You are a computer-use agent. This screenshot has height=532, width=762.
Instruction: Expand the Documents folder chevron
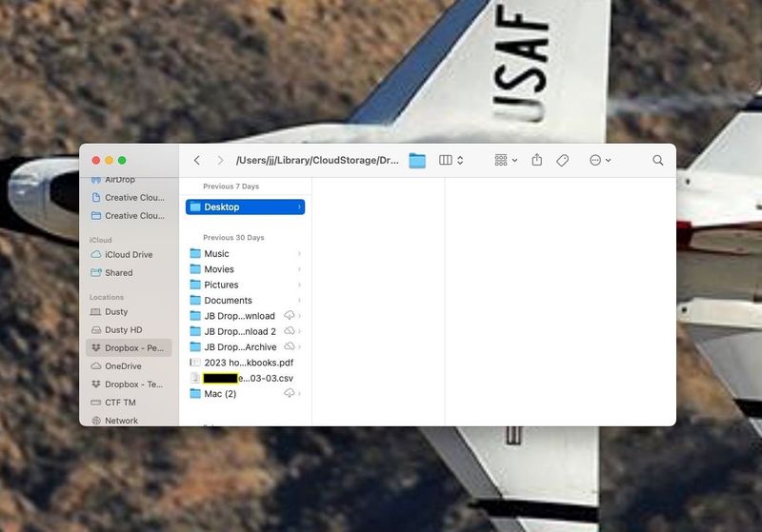click(x=299, y=301)
